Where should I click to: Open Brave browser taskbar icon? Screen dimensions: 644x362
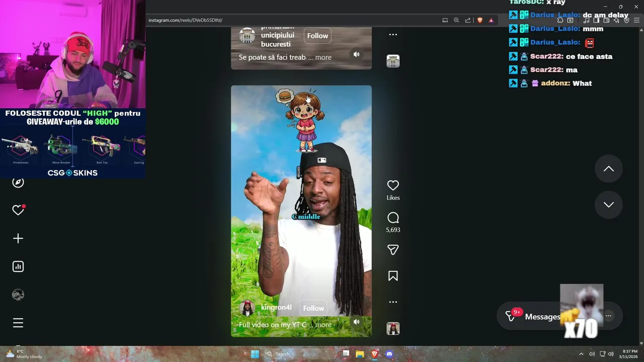pos(374,354)
